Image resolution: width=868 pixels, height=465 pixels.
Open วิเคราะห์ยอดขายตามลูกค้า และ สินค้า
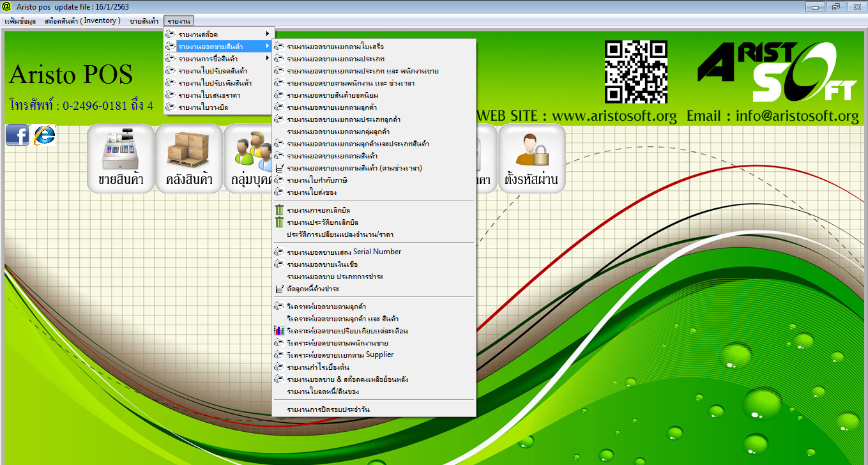pos(374,319)
